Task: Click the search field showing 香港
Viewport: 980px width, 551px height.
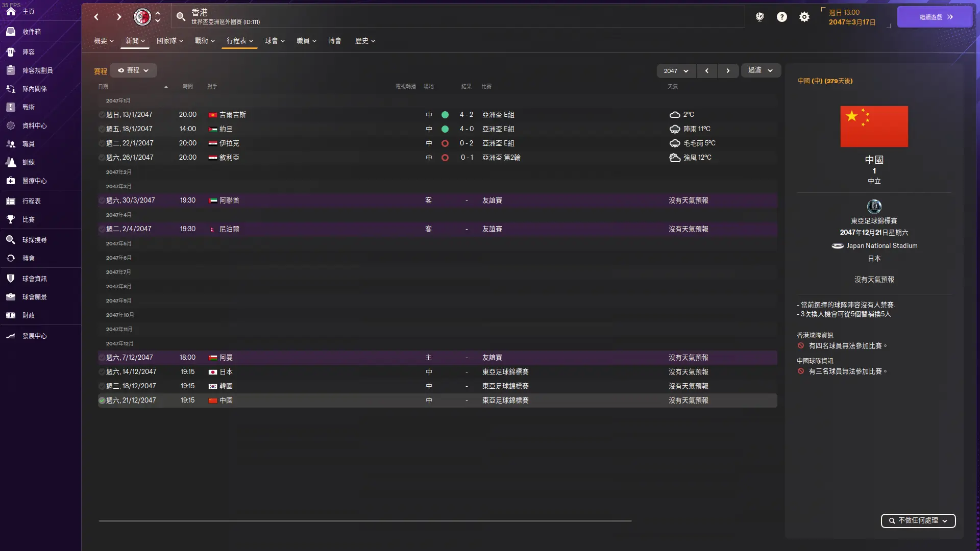Action: point(457,17)
